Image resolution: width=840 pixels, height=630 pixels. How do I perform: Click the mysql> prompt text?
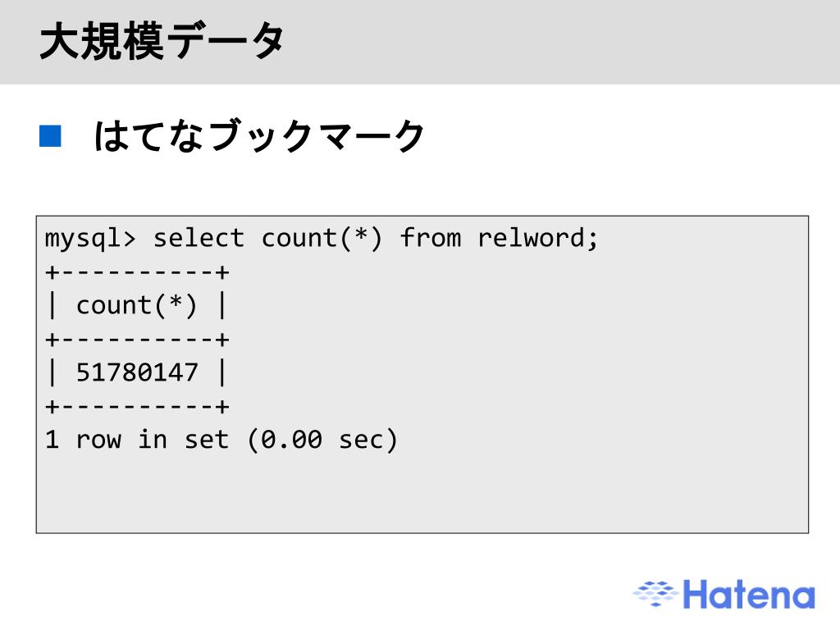90,239
